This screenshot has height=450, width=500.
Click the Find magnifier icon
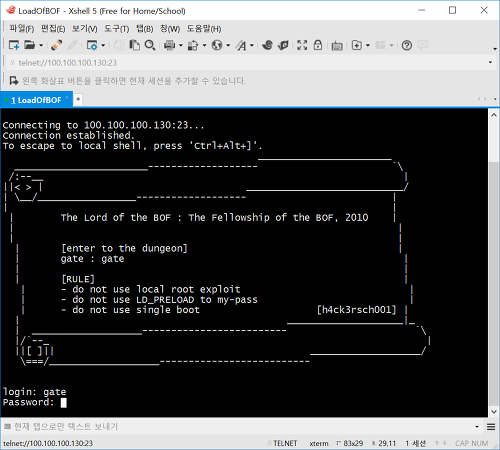point(150,45)
